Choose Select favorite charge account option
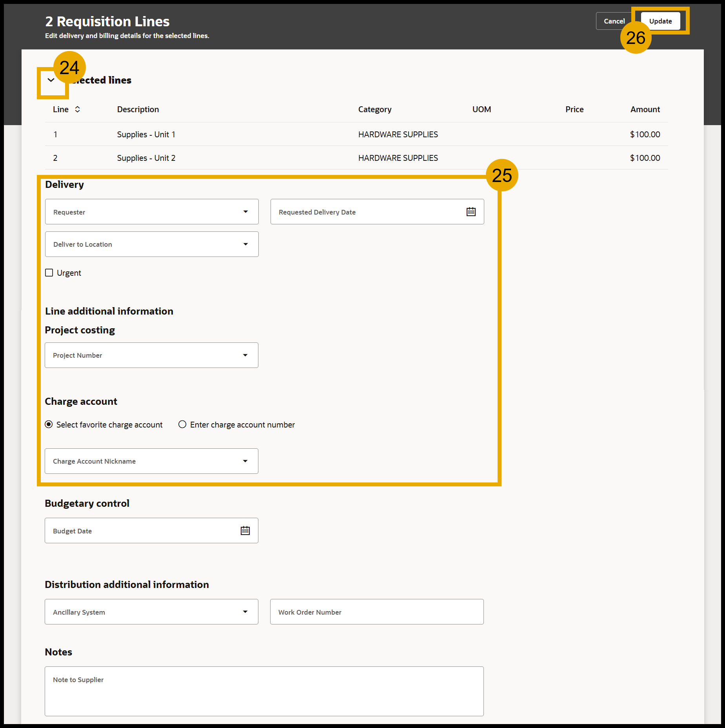The image size is (725, 728). (49, 424)
